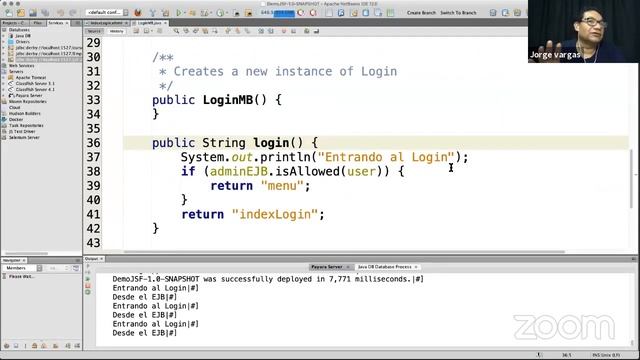This screenshot has height=360, width=640.
Task: Switch to the Files tab
Action: tap(38, 23)
